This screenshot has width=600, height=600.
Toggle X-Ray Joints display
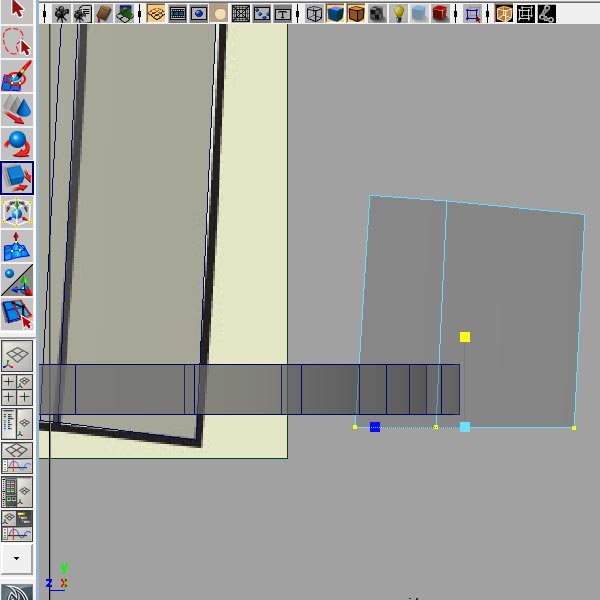(x=546, y=14)
